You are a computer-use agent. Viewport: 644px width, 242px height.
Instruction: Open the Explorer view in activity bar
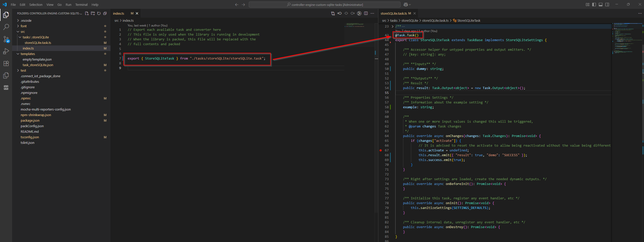point(6,15)
